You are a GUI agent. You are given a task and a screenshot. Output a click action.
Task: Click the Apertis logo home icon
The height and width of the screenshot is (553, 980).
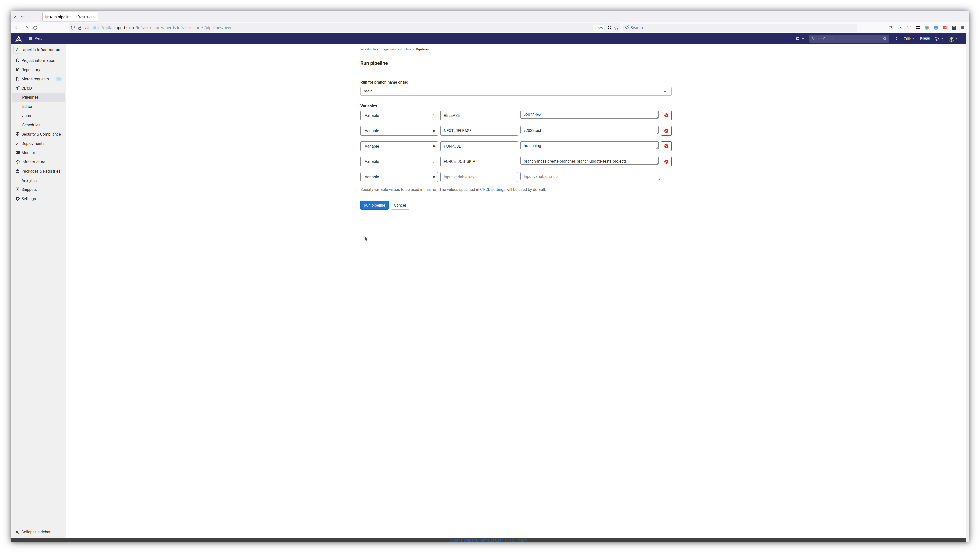click(x=19, y=39)
